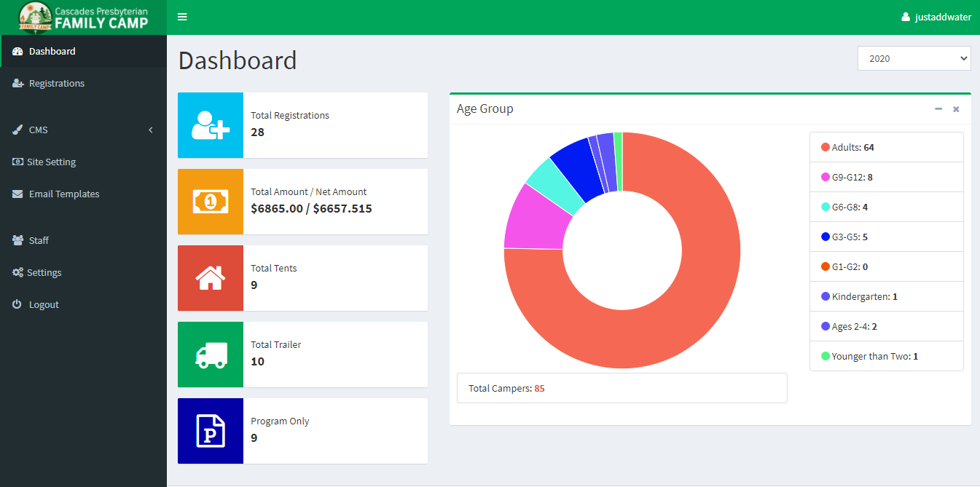The width and height of the screenshot is (980, 487).
Task: Go to Email Templates in sidebar
Action: click(63, 194)
